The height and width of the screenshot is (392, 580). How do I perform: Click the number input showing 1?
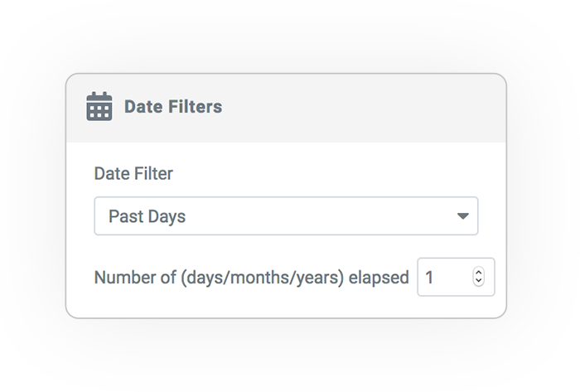(456, 277)
